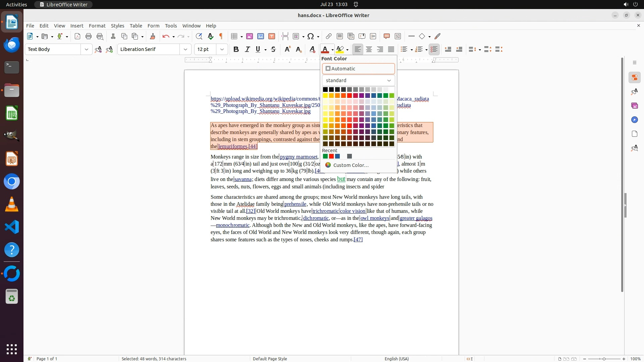Toggle Formatting Marks display
The image size is (644, 362).
[221, 36]
